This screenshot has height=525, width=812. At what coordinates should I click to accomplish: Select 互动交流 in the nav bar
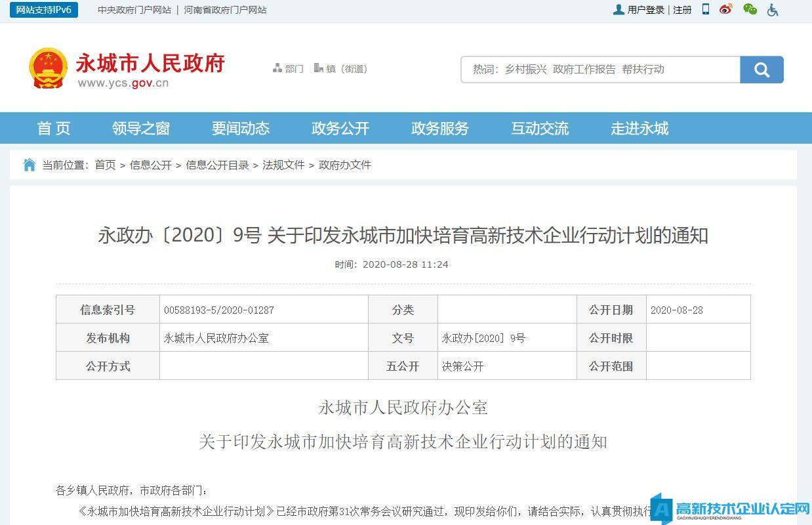[x=540, y=128]
